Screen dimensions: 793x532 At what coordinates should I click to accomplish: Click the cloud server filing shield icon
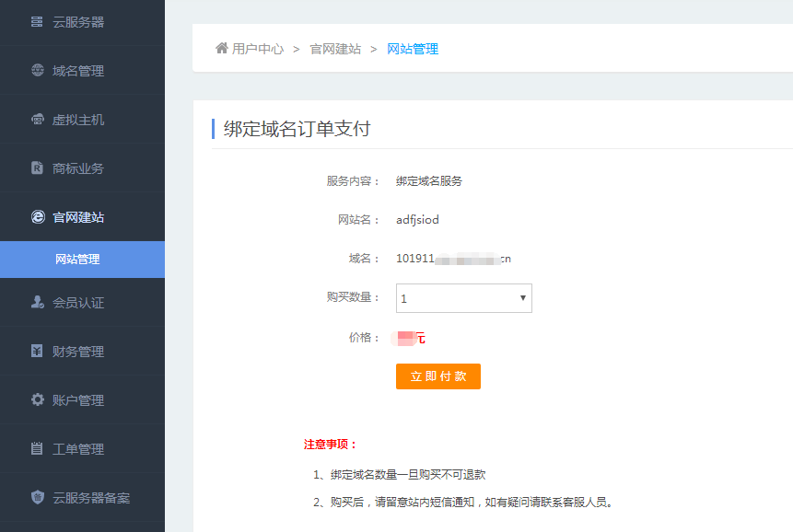(37, 498)
